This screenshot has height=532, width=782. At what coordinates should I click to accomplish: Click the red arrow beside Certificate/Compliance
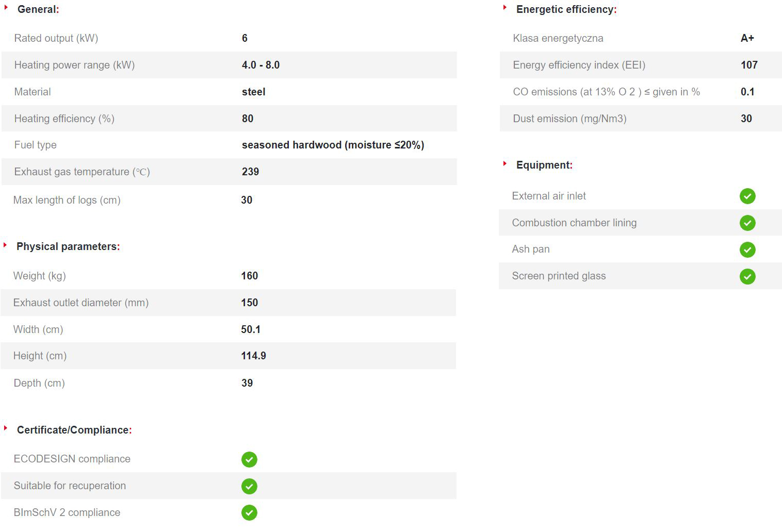6,428
